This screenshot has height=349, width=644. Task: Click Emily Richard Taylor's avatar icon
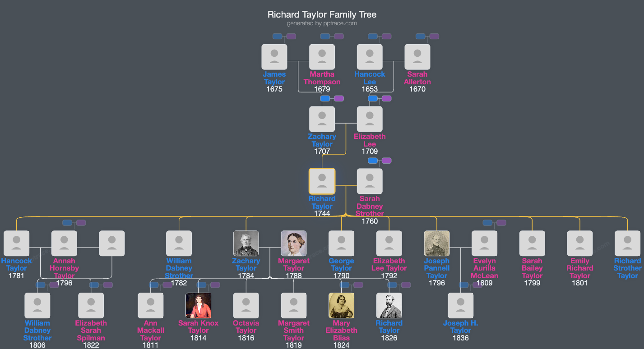(580, 243)
